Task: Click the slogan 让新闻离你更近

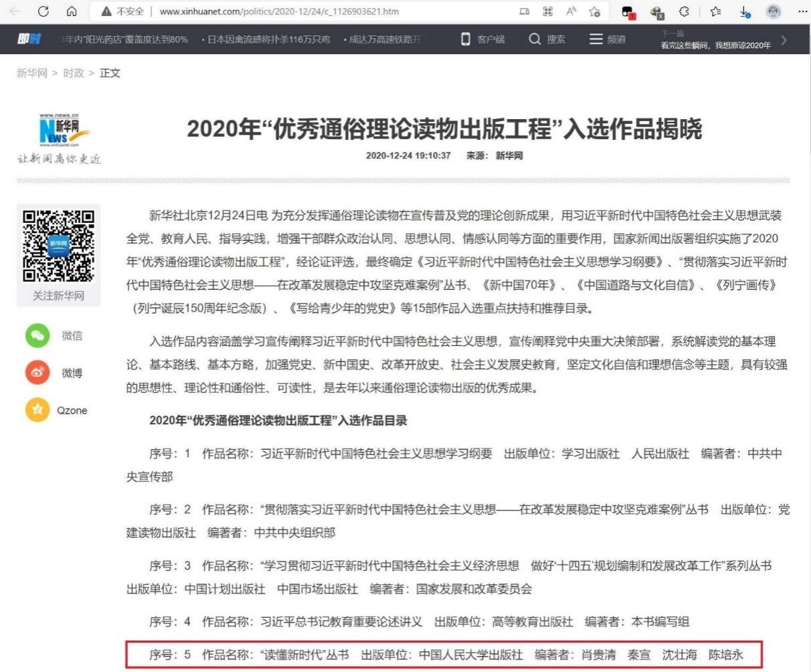Action: tap(59, 159)
